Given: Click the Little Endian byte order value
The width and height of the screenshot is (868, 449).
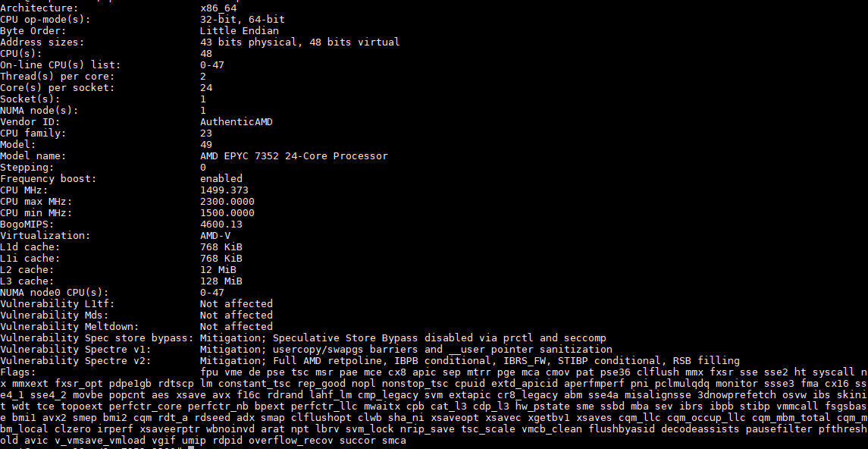Looking at the screenshot, I should pyautogui.click(x=239, y=30).
